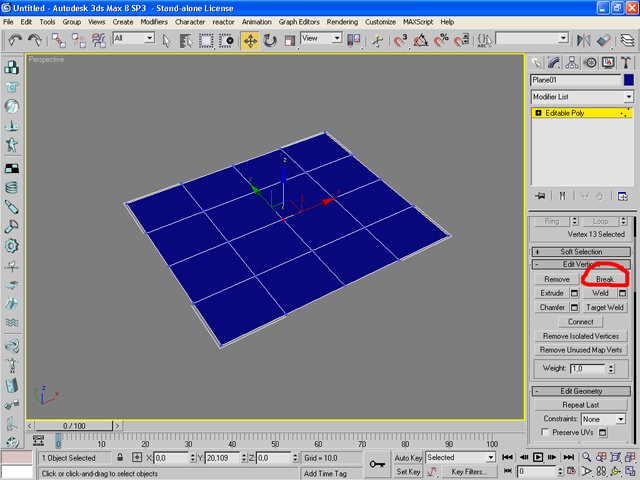Click the Remove vertex button
Image resolution: width=640 pixels, height=480 pixels.
click(557, 279)
